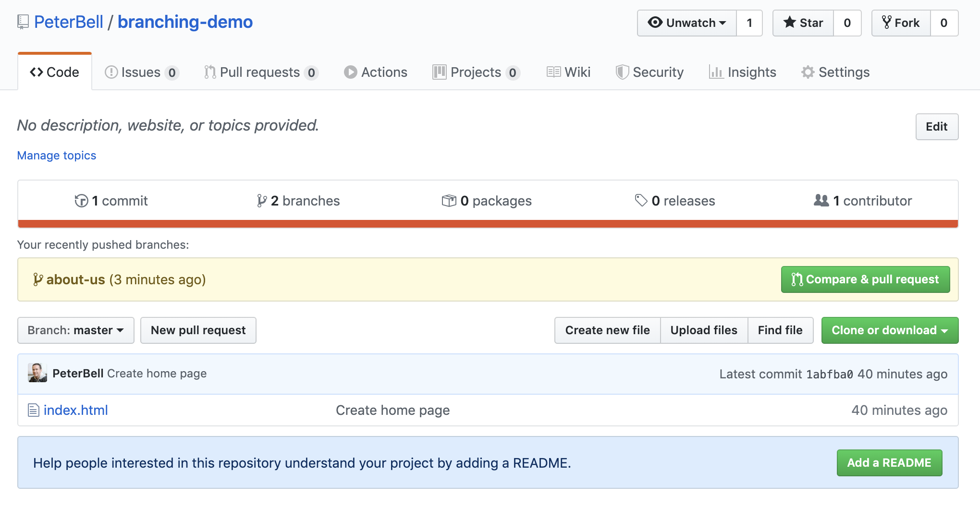Screen dimensions: 980x508
Task: Click Add a README button
Action: pos(889,463)
